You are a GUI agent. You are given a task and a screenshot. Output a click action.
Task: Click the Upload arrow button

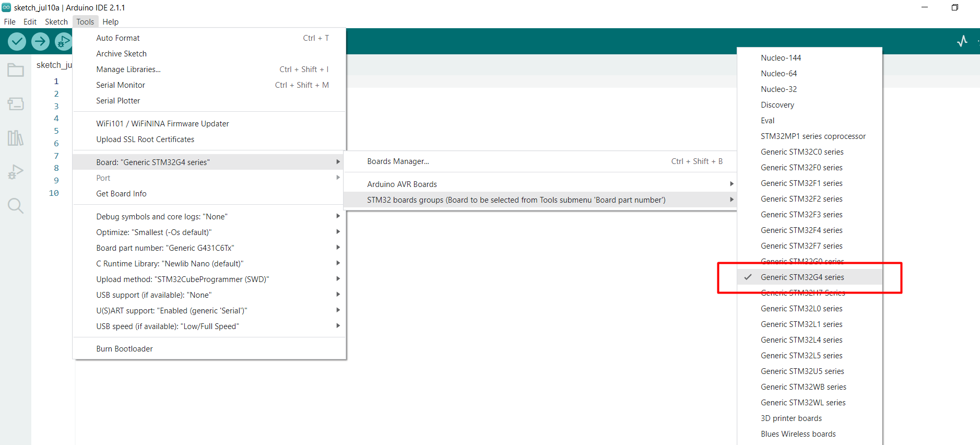click(40, 41)
